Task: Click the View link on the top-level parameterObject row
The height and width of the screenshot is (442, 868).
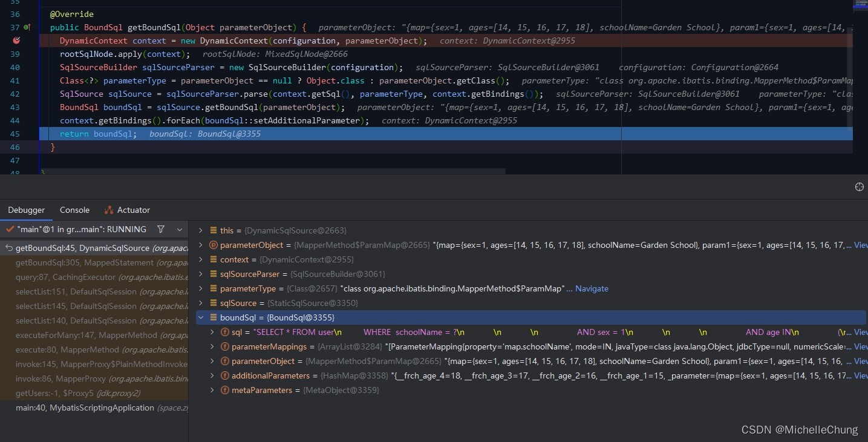Action: [861, 245]
